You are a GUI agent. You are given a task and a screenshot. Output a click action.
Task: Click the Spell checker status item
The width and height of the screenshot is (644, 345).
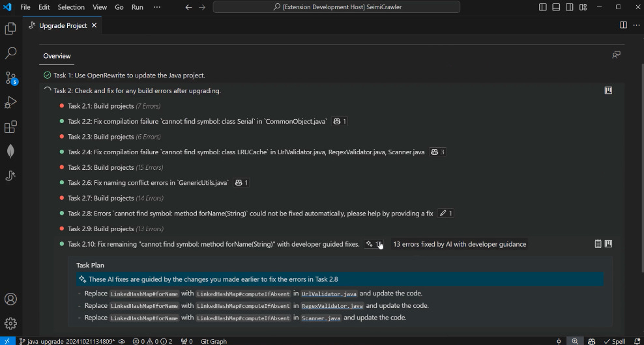point(615,341)
